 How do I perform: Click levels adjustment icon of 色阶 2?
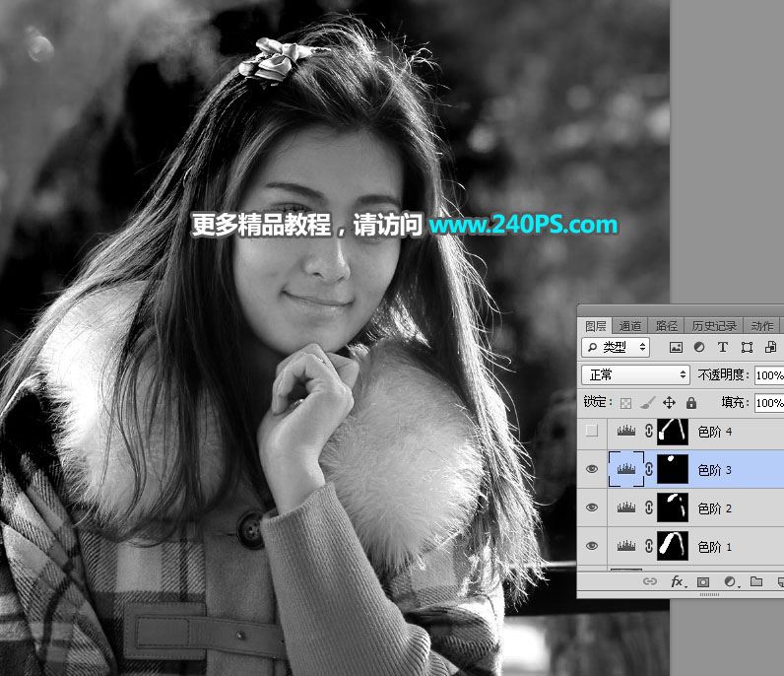(626, 507)
